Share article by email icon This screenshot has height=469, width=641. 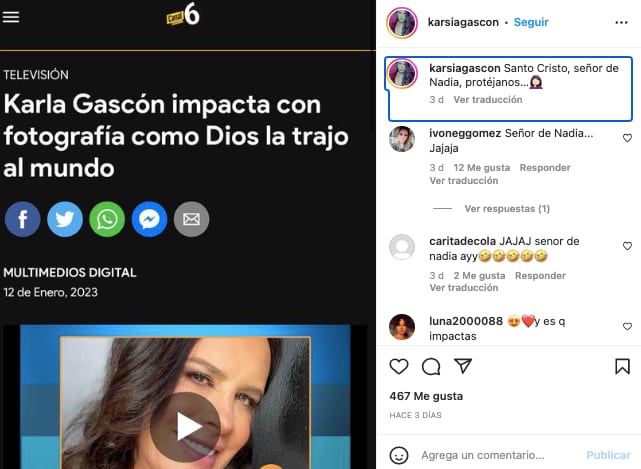[191, 220]
